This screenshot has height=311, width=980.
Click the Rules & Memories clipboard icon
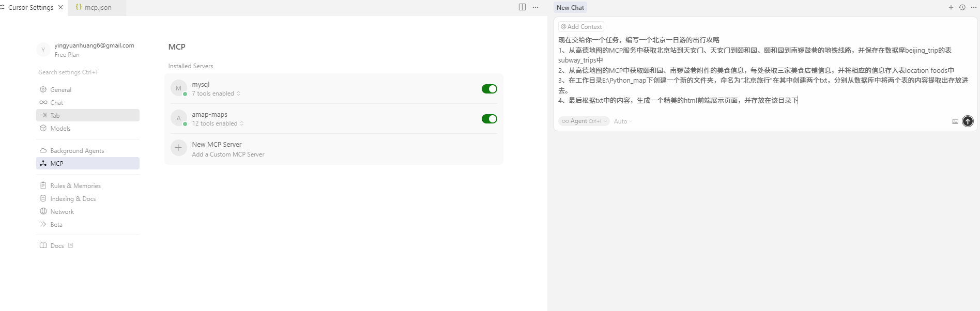point(43,185)
